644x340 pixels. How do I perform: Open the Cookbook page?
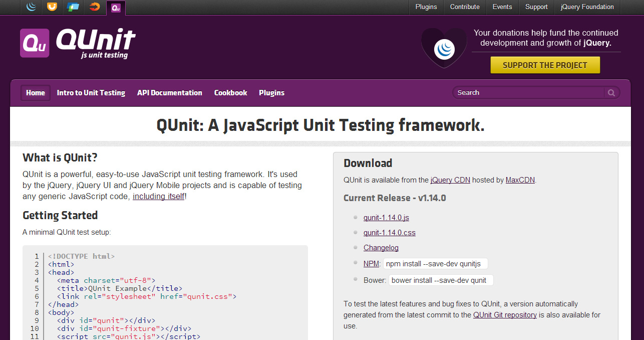[231, 93]
